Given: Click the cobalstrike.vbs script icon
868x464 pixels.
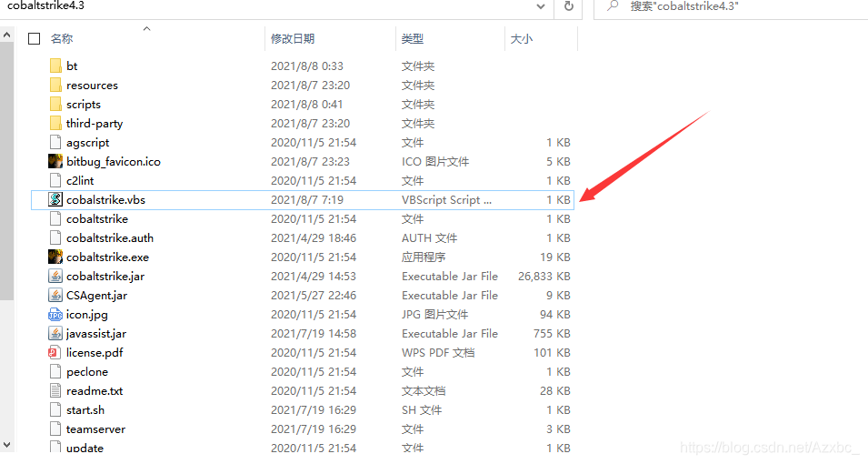Looking at the screenshot, I should (55, 199).
